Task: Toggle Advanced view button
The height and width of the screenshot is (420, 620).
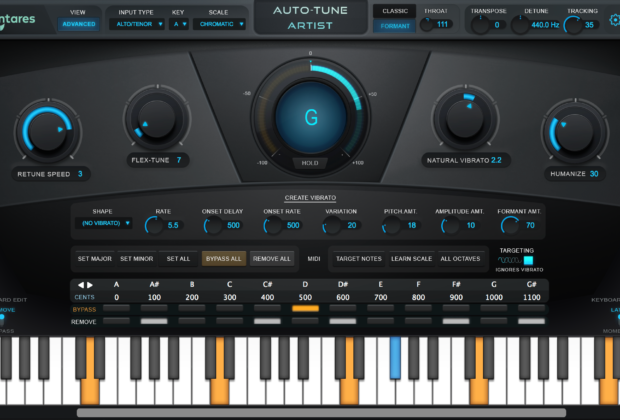Action: click(79, 24)
